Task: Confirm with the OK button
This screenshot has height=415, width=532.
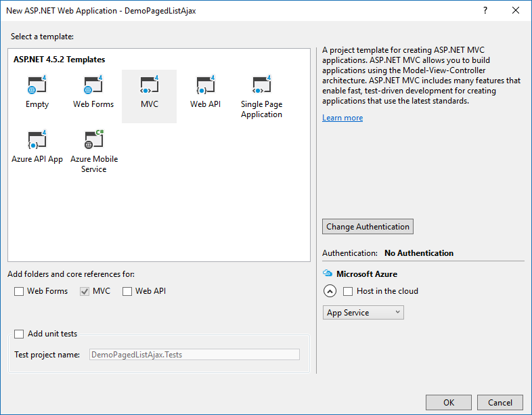Action: coord(449,402)
